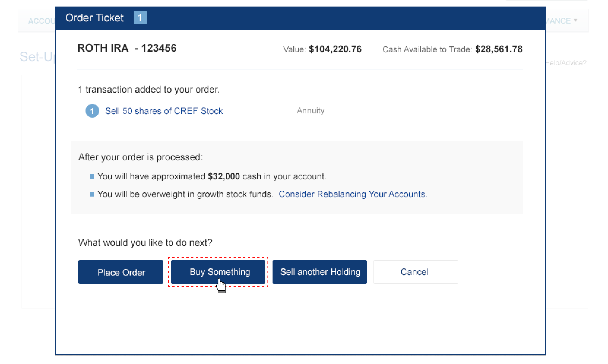Select the ROTH IRA - 123456 account title
Image resolution: width=608 pixels, height=364 pixels.
tap(127, 48)
